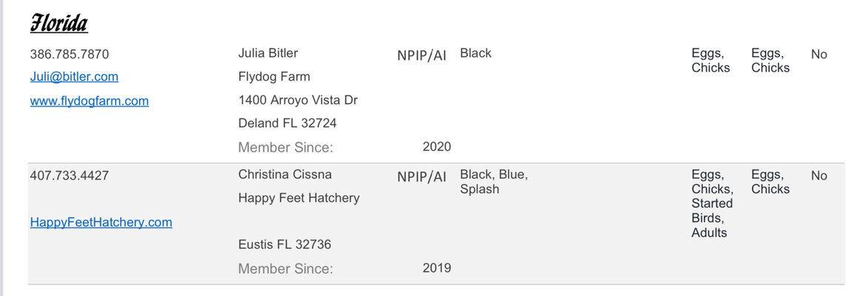This screenshot has height=296, width=868.
Task: Click the Julia Bitler name
Action: click(268, 53)
